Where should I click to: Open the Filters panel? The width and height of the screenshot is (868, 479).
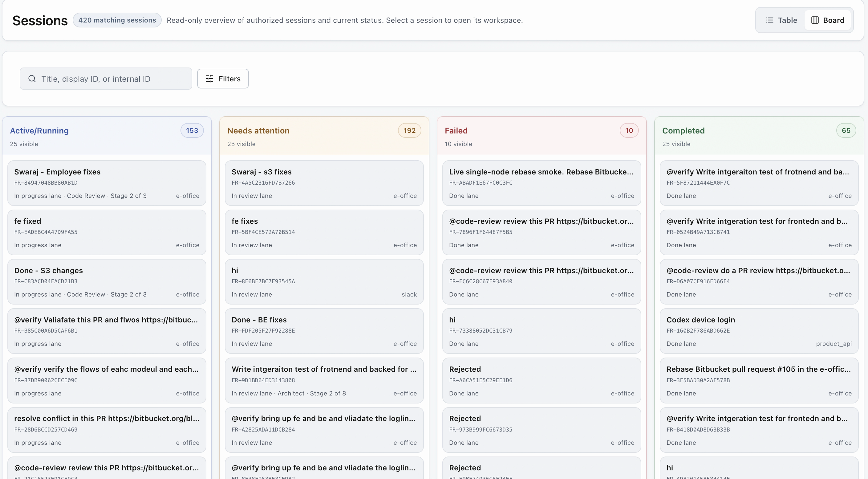tap(223, 79)
